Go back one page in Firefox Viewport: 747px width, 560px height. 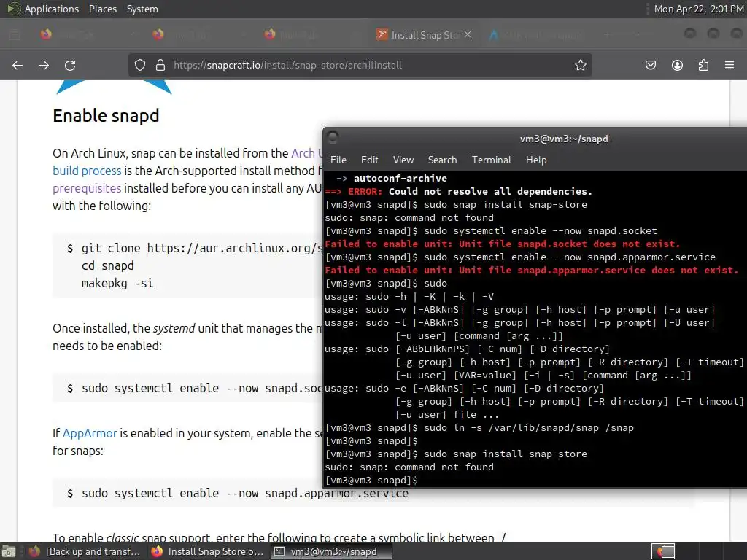point(18,65)
